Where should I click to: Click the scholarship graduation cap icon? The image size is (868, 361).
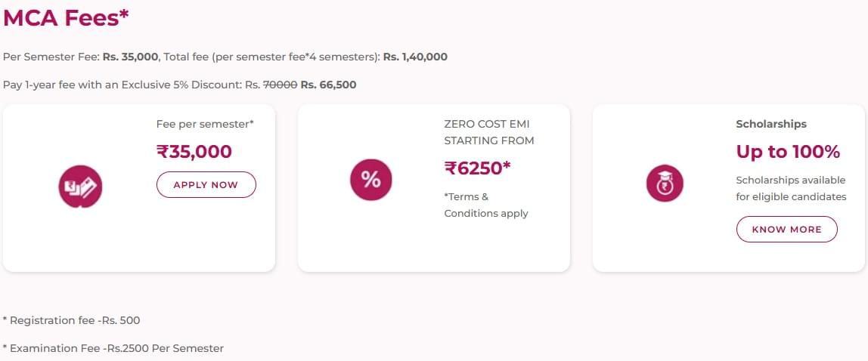(x=665, y=182)
